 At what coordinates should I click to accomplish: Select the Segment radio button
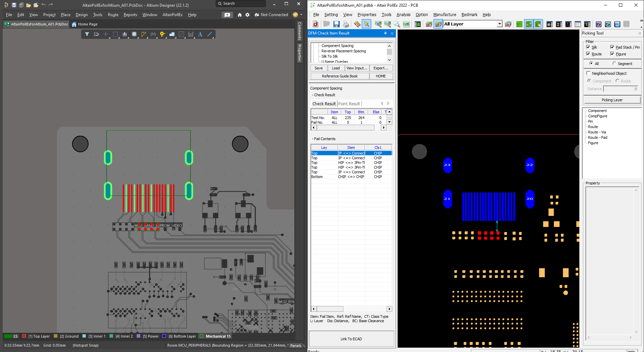pyautogui.click(x=614, y=64)
